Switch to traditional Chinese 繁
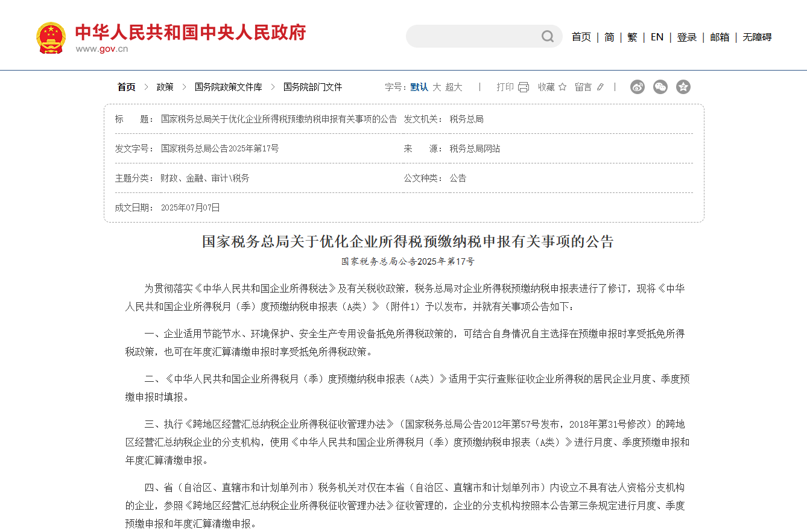The image size is (807, 532). click(x=632, y=37)
